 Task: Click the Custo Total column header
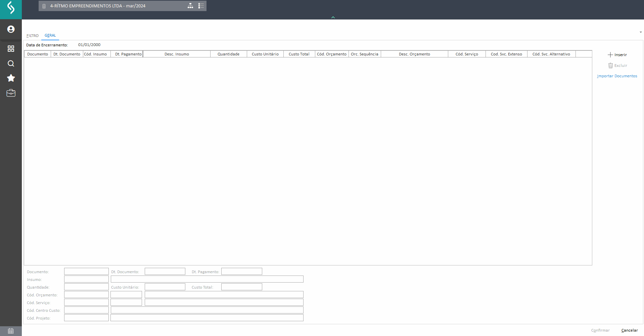299,54
